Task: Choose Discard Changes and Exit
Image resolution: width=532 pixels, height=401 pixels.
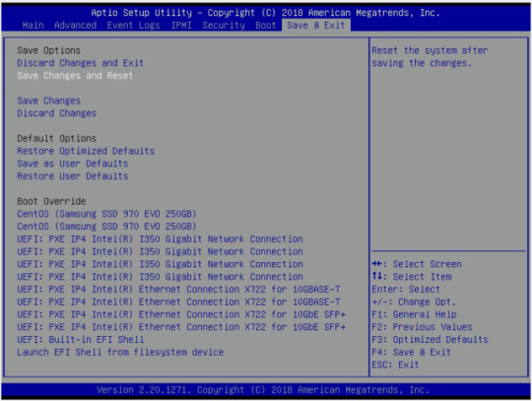Action: pyautogui.click(x=81, y=63)
